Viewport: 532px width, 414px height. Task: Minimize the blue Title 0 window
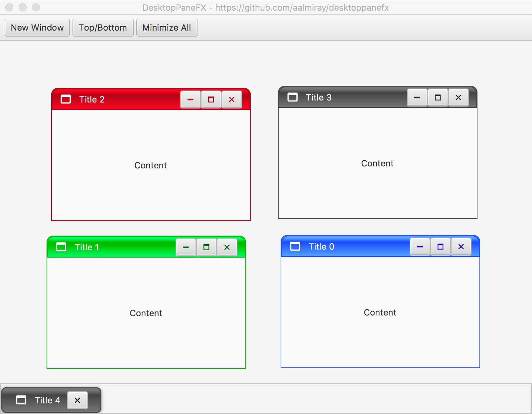coord(420,247)
